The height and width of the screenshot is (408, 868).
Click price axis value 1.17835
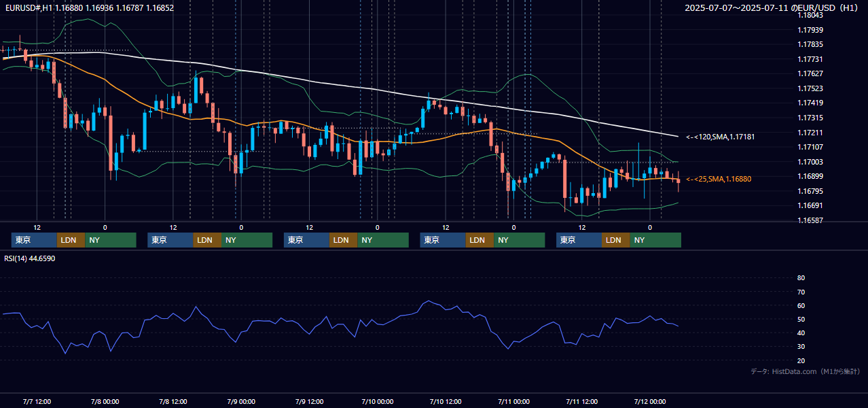(x=810, y=44)
